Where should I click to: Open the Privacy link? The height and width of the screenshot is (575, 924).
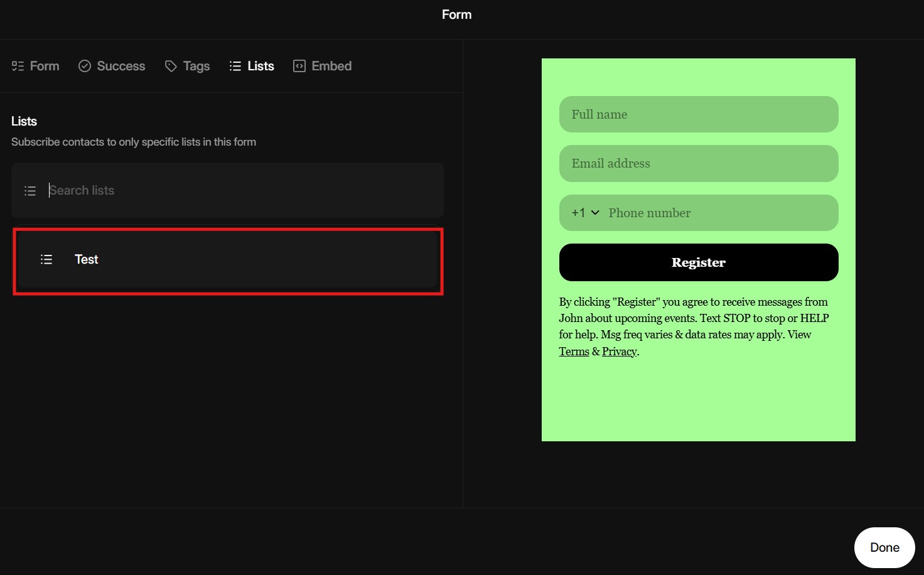(x=619, y=352)
